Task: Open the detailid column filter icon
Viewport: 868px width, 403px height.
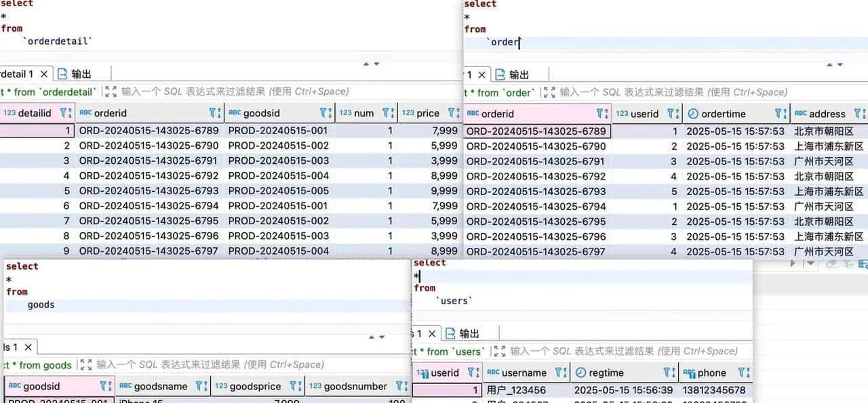Action: (x=64, y=113)
